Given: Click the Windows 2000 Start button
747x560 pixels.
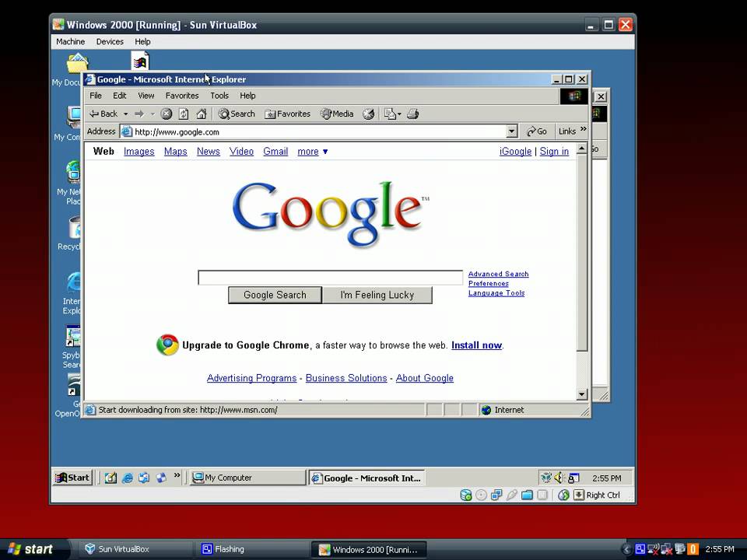Looking at the screenshot, I should pos(72,478).
